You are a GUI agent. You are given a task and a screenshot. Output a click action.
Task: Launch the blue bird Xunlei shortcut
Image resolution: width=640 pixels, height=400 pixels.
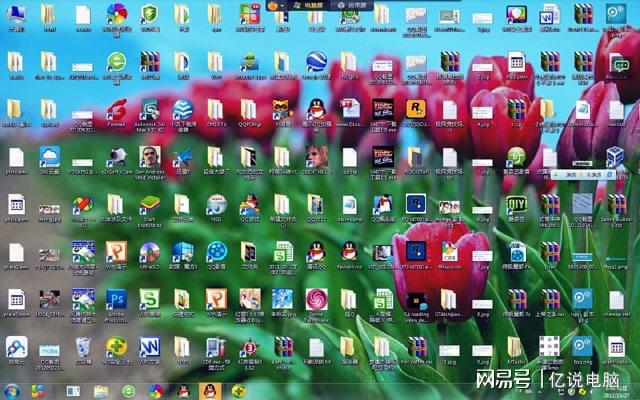click(x=183, y=157)
